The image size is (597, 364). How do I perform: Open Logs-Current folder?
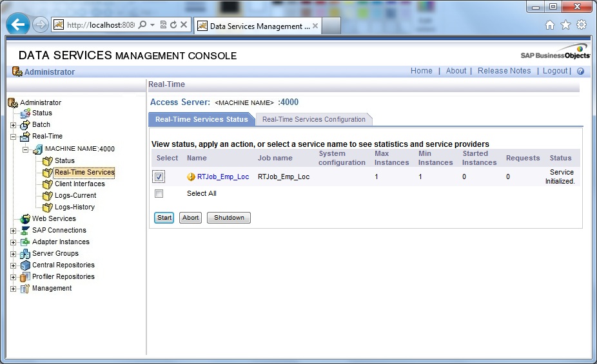(75, 195)
